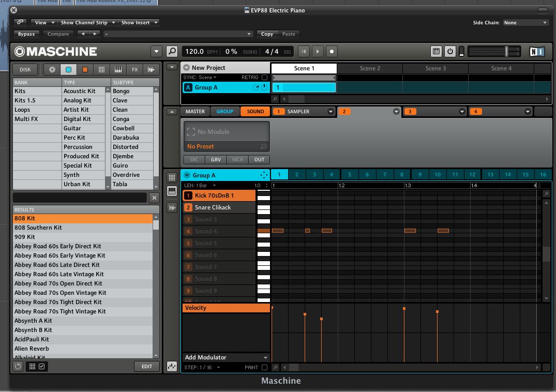556x392 pixels.
Task: Click the prehear circular icon at browser bottom
Action: [18, 367]
